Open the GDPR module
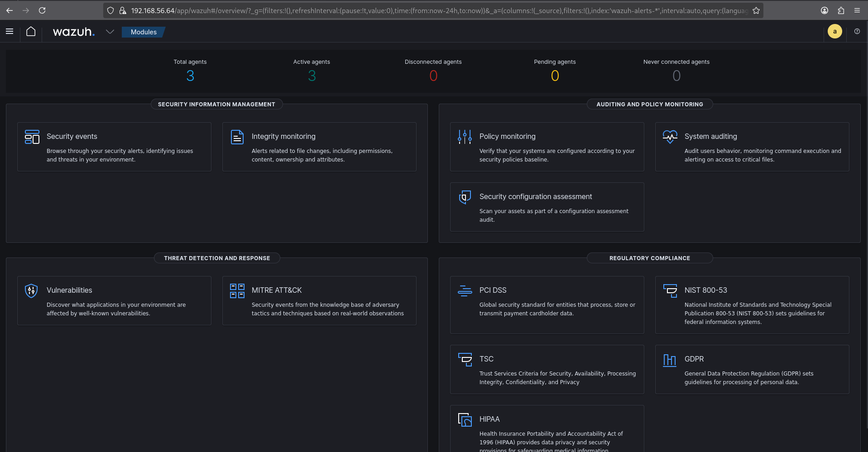The height and width of the screenshot is (452, 868). point(752,369)
